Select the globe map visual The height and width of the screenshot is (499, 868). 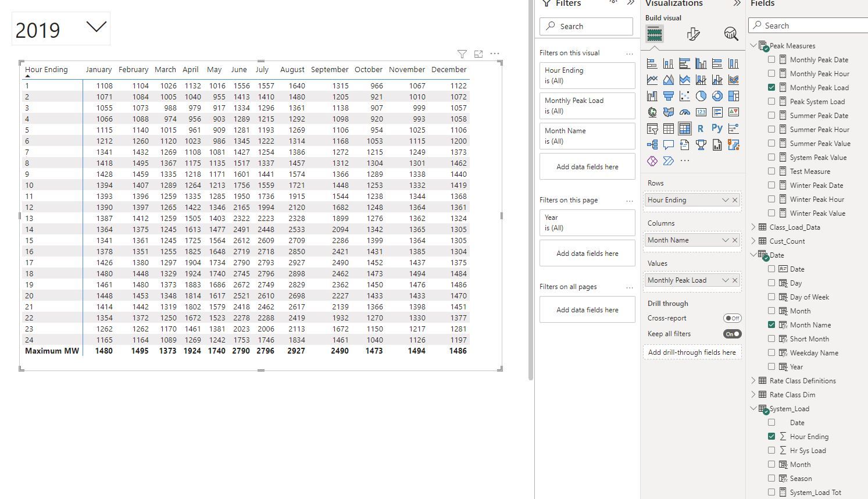click(x=652, y=112)
